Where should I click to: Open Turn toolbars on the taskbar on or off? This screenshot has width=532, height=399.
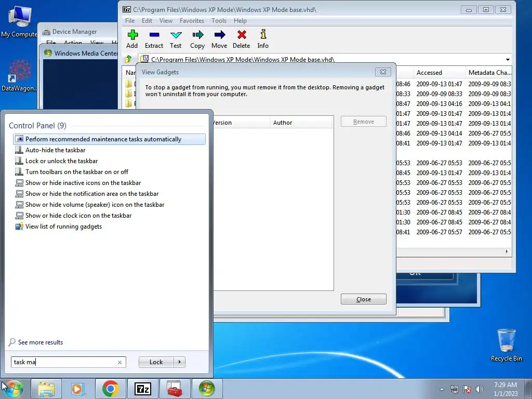pyautogui.click(x=109, y=171)
